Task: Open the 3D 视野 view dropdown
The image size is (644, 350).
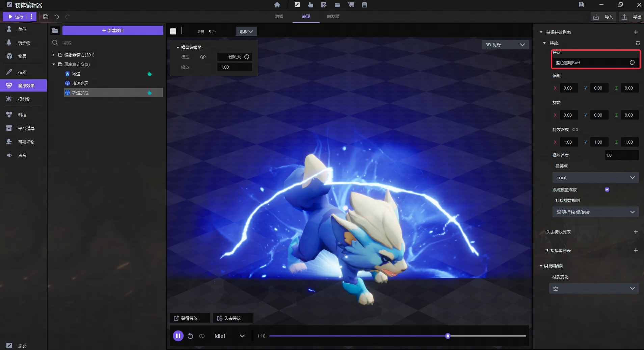Action: 505,45
